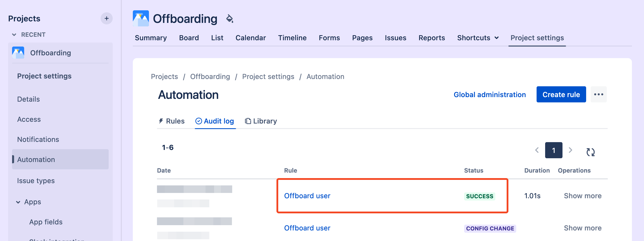The height and width of the screenshot is (241, 644).
Task: Expand the Shortcuts dropdown
Action: 478,38
